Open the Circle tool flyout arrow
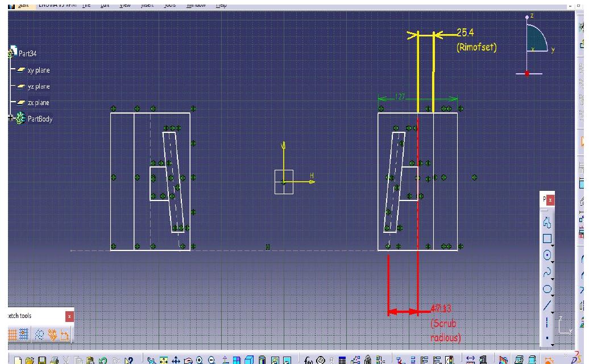This screenshot has height=364, width=589. [552, 261]
